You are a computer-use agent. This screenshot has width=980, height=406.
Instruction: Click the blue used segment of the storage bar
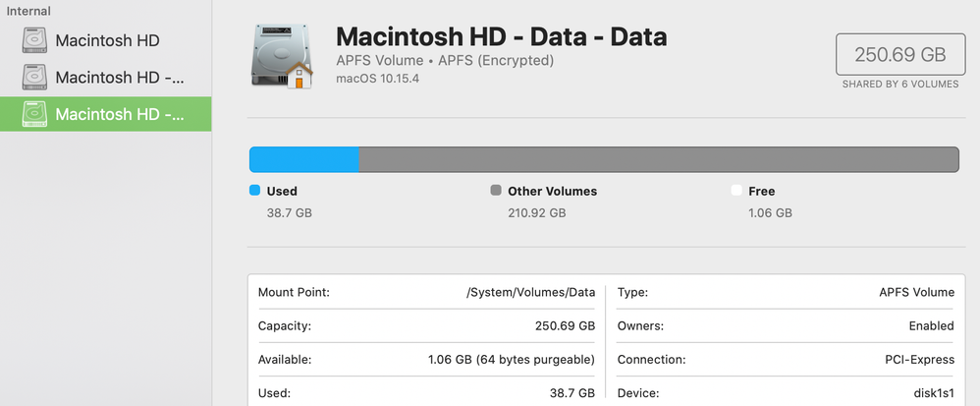click(x=303, y=160)
